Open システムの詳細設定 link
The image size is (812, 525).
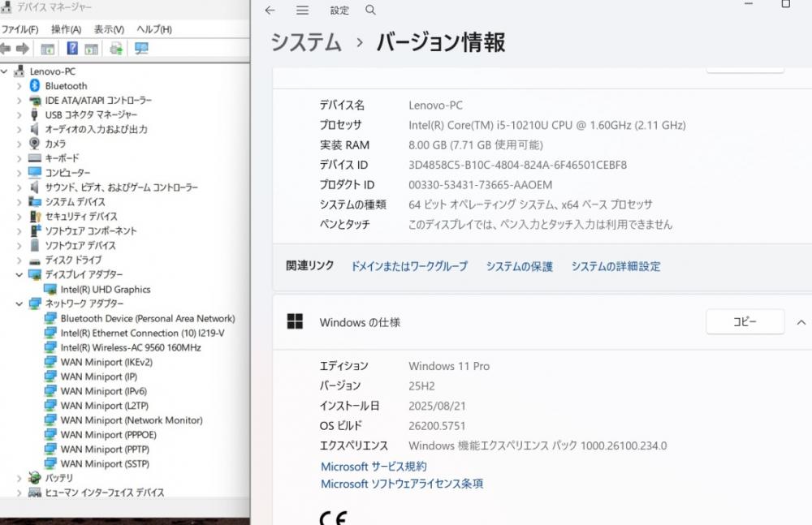(615, 266)
